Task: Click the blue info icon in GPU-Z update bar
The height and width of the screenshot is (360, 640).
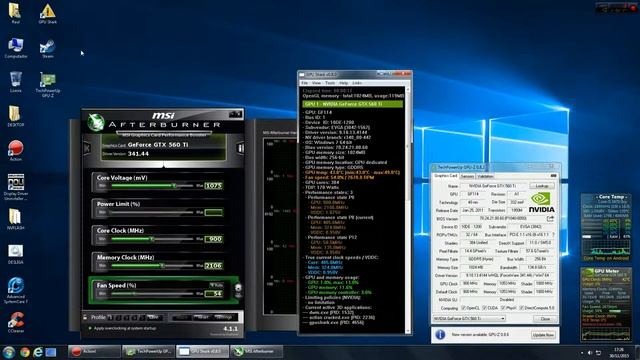Action: pyautogui.click(x=440, y=335)
